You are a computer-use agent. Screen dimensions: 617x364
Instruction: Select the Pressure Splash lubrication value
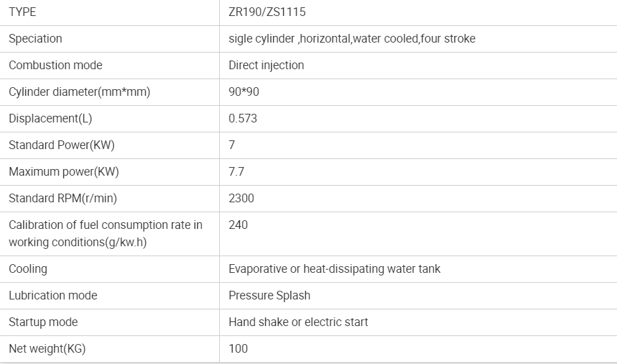pos(270,295)
